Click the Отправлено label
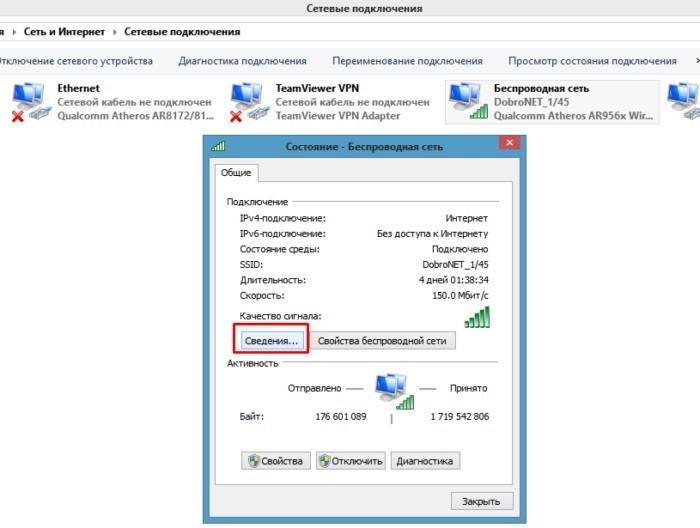Image resolution: width=700 pixels, height=528 pixels. (314, 388)
